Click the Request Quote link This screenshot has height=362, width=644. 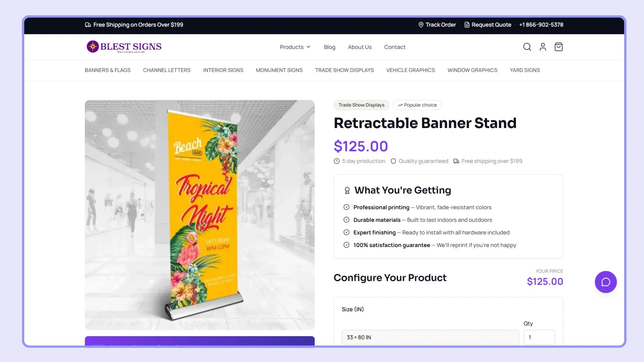(x=488, y=25)
